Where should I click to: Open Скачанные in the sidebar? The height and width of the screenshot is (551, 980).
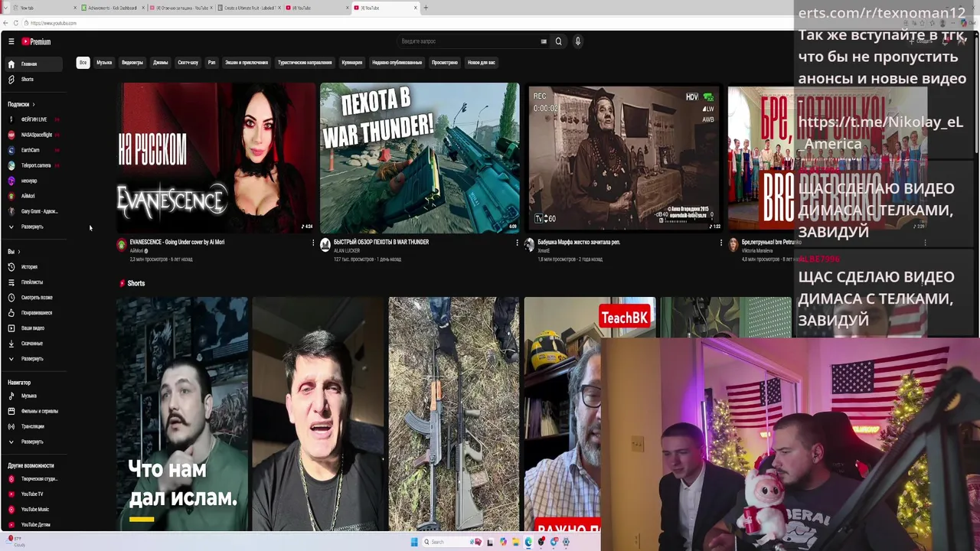click(33, 344)
